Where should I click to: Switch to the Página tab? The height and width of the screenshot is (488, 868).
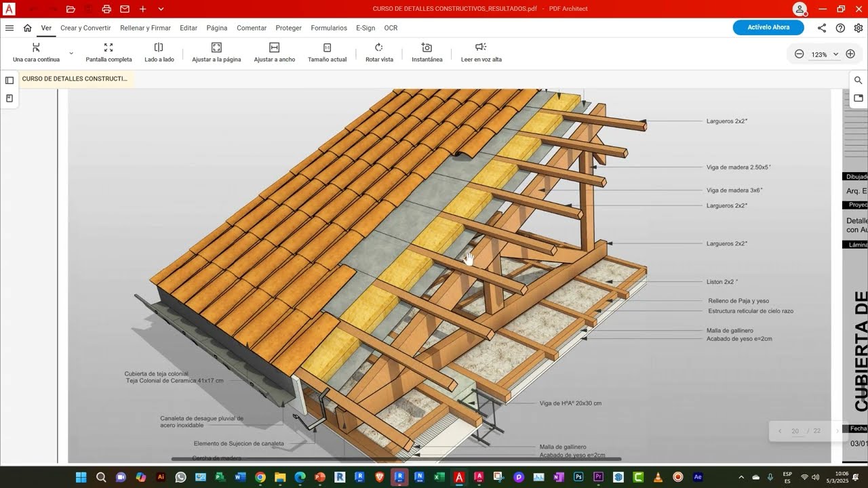(x=217, y=28)
